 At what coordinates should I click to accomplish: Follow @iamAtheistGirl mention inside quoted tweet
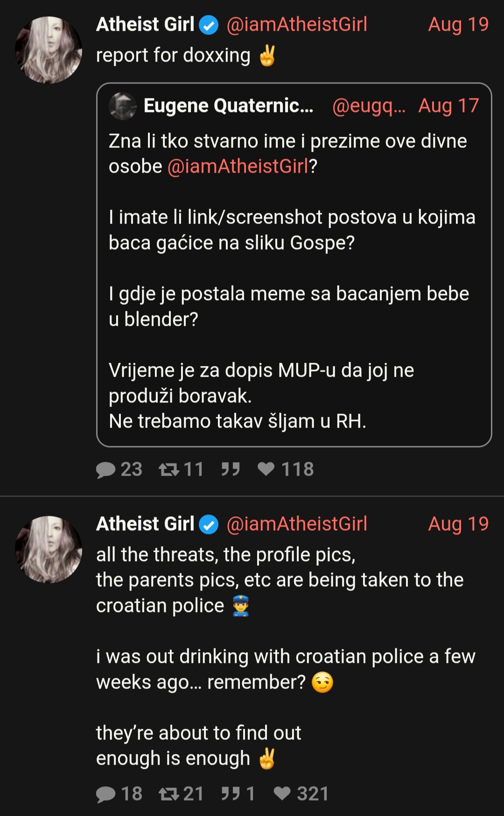(x=238, y=166)
